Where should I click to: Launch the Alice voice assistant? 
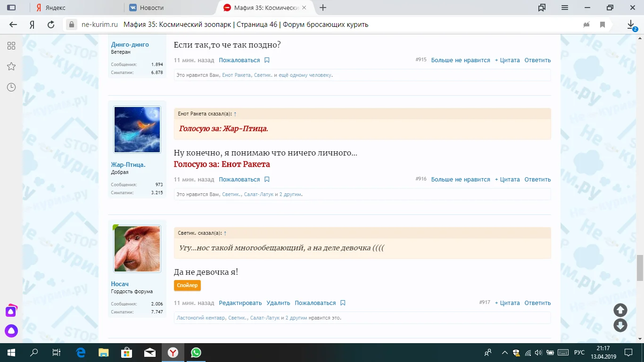coord(11,331)
